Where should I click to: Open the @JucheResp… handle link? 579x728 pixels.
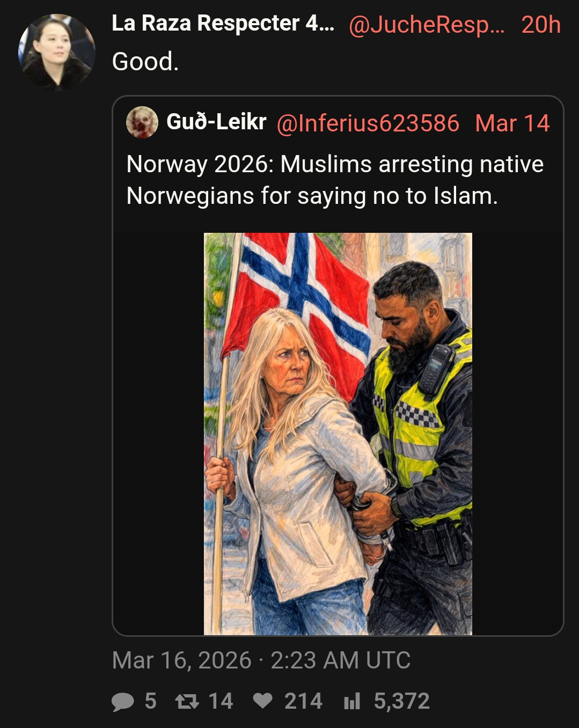pyautogui.click(x=427, y=25)
